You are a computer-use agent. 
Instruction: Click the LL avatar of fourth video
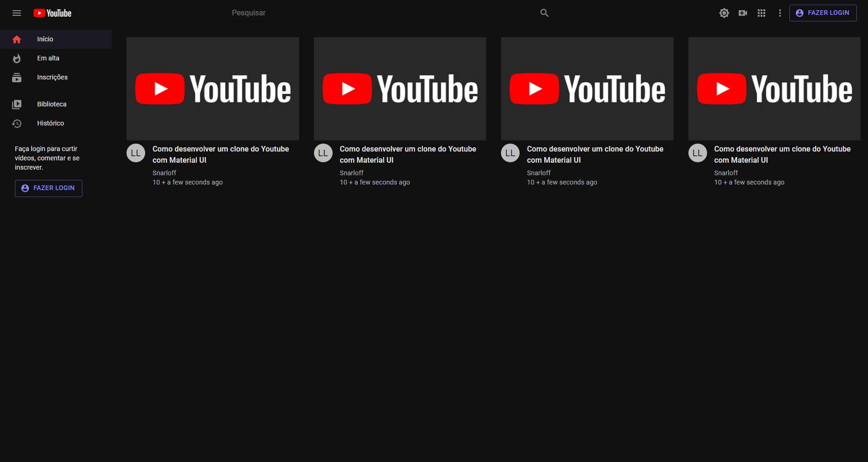point(698,153)
